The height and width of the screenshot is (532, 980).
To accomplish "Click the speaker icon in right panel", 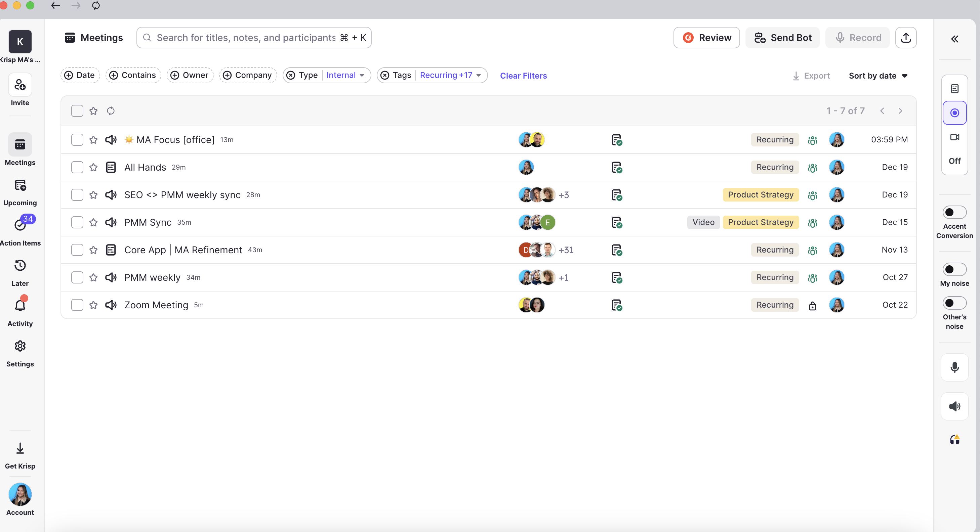I will [954, 406].
